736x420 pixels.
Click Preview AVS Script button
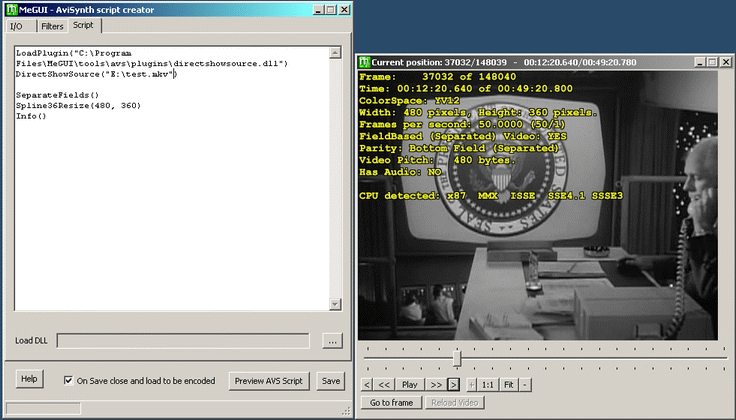point(268,381)
